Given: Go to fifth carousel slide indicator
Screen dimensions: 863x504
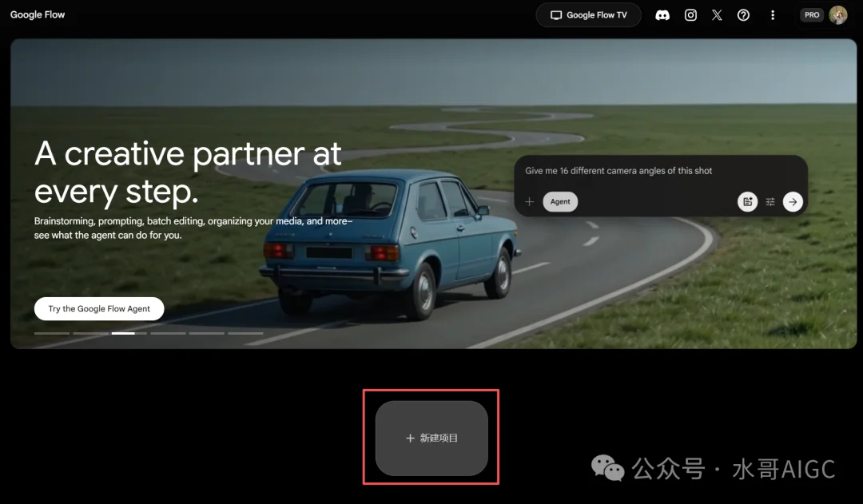Looking at the screenshot, I should [x=207, y=333].
